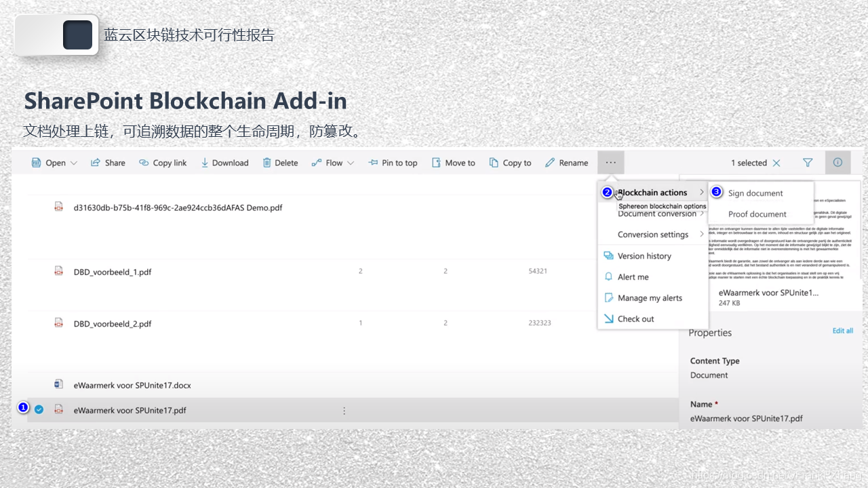The image size is (868, 488).
Task: Open file DBD_voorbeeld_1.pdf
Action: (113, 272)
